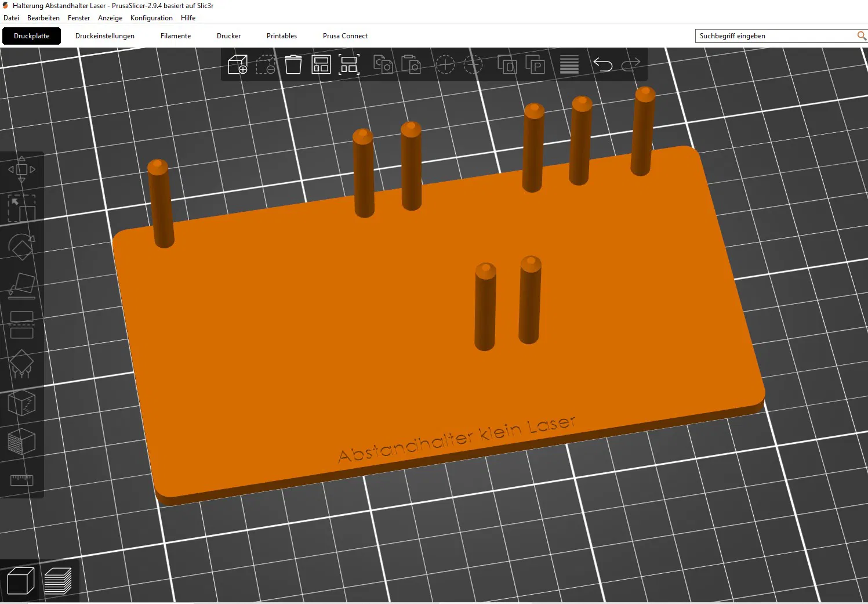Open the variable layer height tool
The width and height of the screenshot is (868, 604).
(x=569, y=64)
